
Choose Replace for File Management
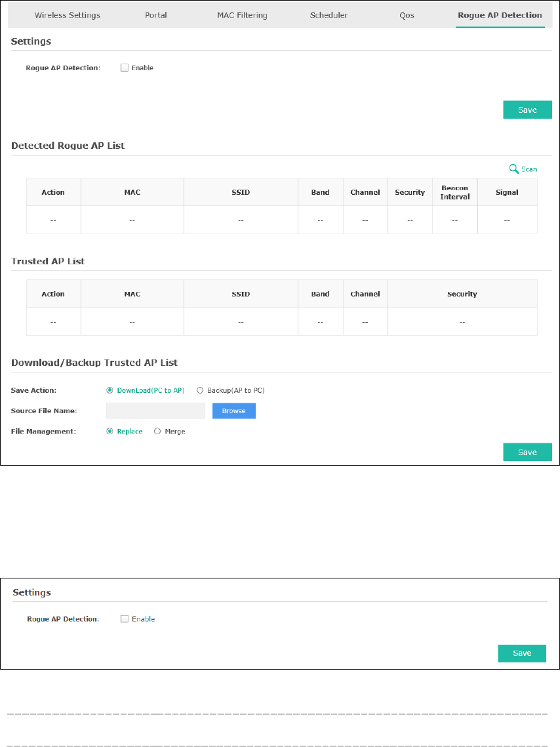coord(110,431)
